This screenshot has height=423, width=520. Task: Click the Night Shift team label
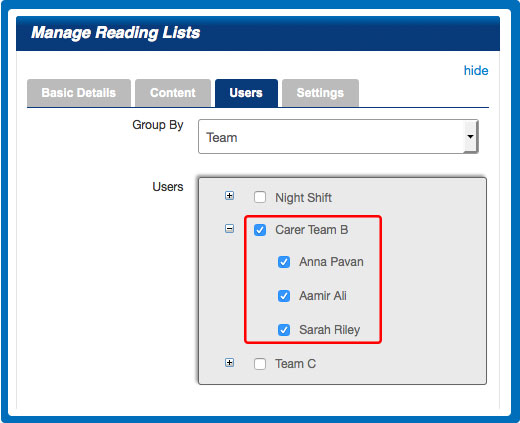(303, 198)
